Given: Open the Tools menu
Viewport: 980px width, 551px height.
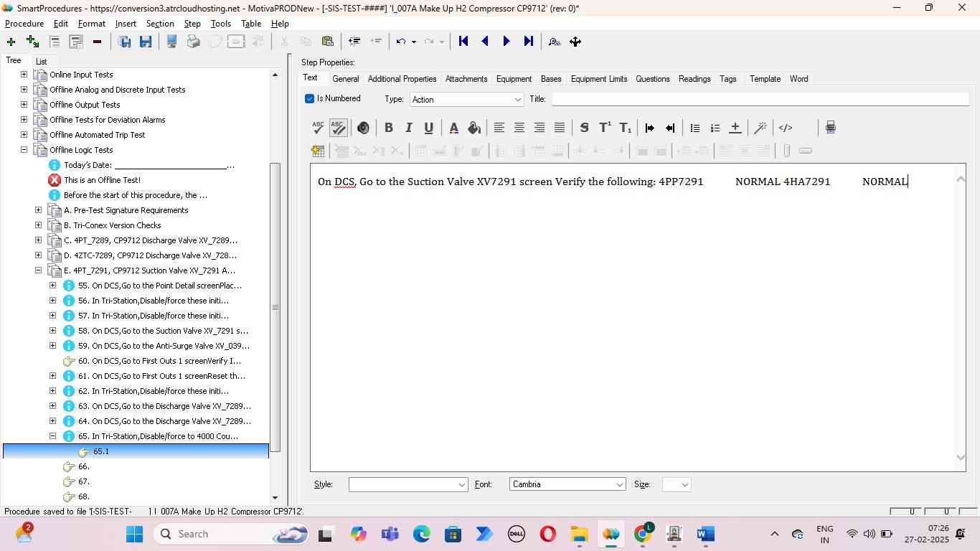Looking at the screenshot, I should point(220,24).
